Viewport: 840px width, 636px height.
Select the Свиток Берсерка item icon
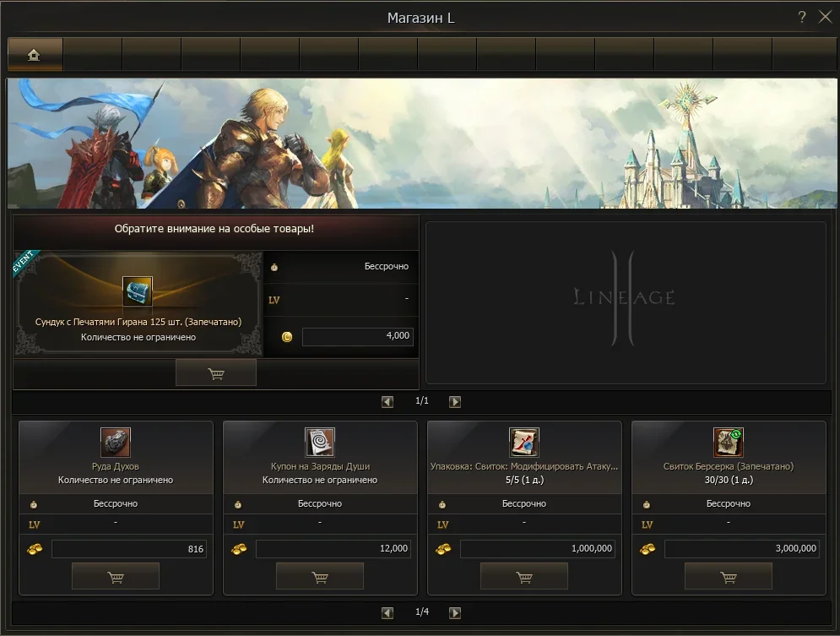729,442
